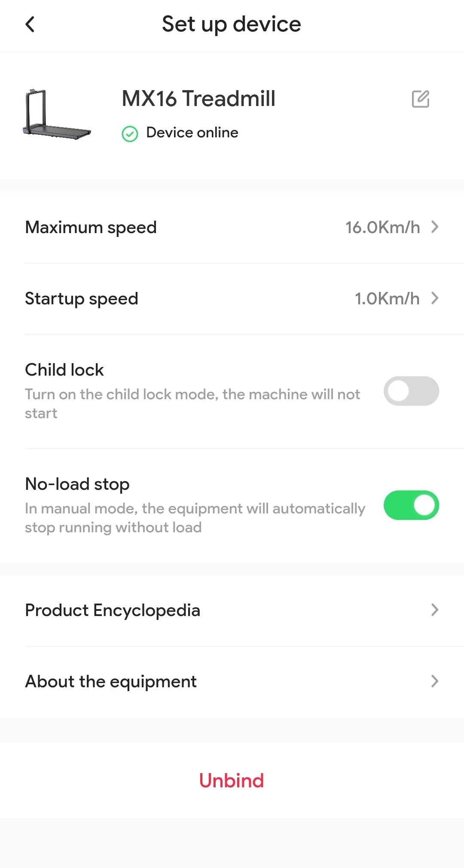Select the Maximum speed row label
Screen dimensions: 464x868
click(91, 228)
